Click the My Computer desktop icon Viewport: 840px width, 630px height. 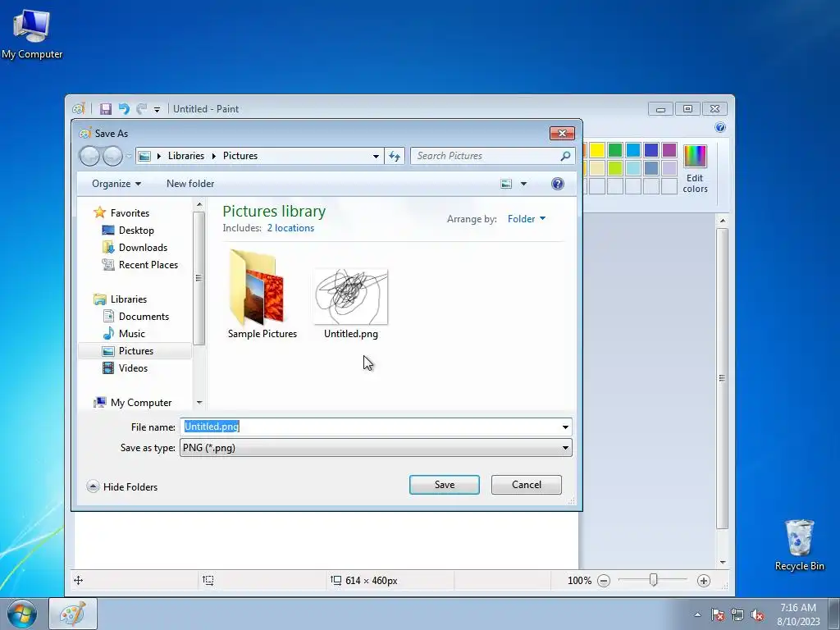[x=32, y=33]
